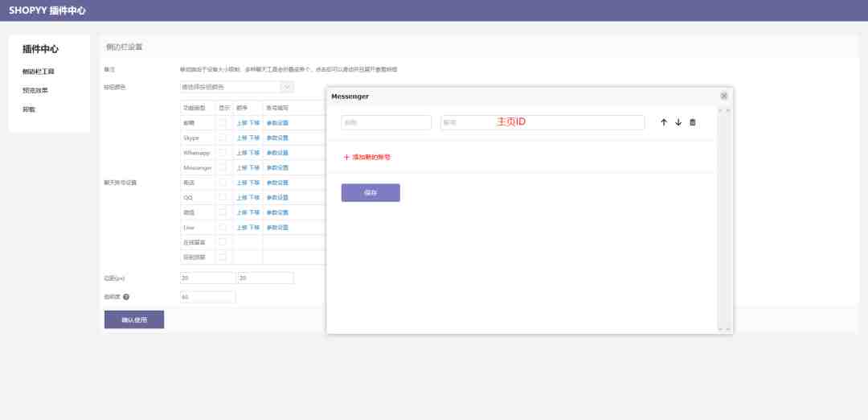
Task: Toggle display checkbox for 在线留言 row
Action: tap(222, 242)
